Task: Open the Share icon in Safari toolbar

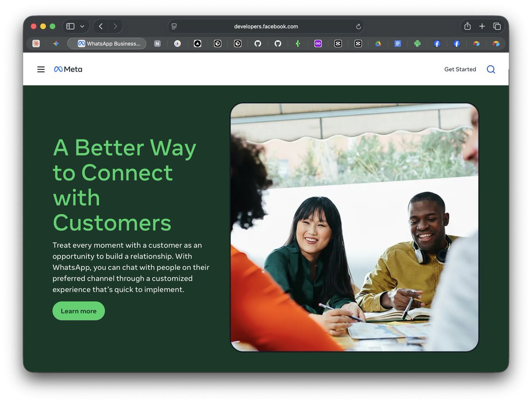Action: pyautogui.click(x=467, y=26)
